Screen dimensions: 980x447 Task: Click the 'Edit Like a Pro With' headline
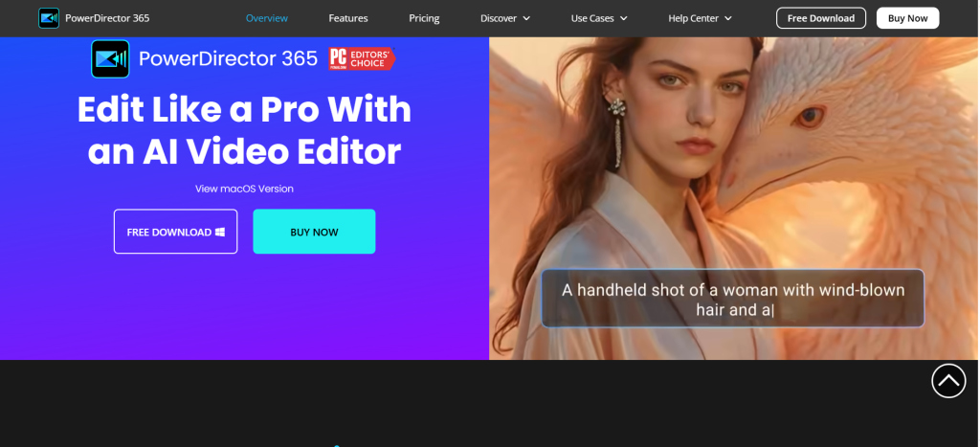(244, 109)
